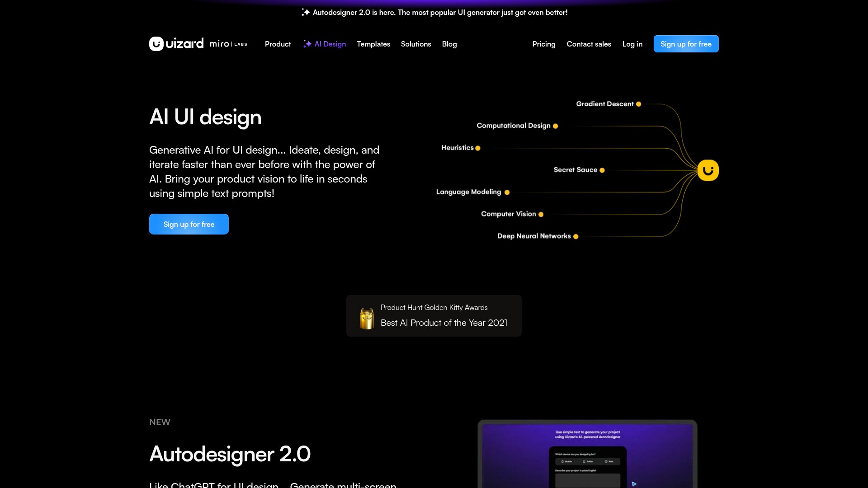Image resolution: width=868 pixels, height=488 pixels.
Task: Click the Golden Kitty trophy icon
Action: click(x=367, y=318)
